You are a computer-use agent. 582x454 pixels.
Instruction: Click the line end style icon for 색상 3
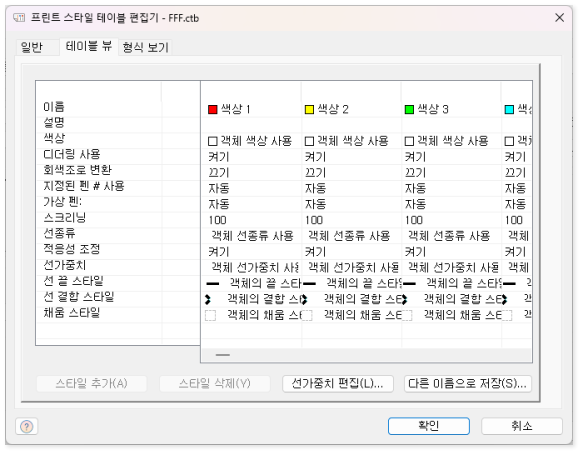pyautogui.click(x=409, y=284)
